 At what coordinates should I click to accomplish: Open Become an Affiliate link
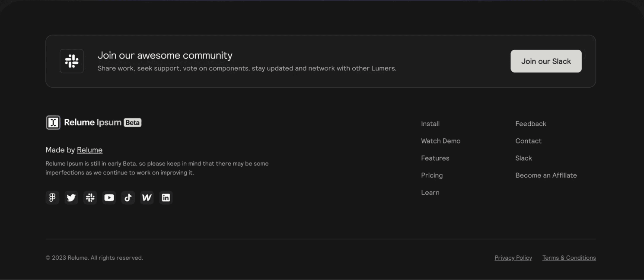[x=546, y=175]
